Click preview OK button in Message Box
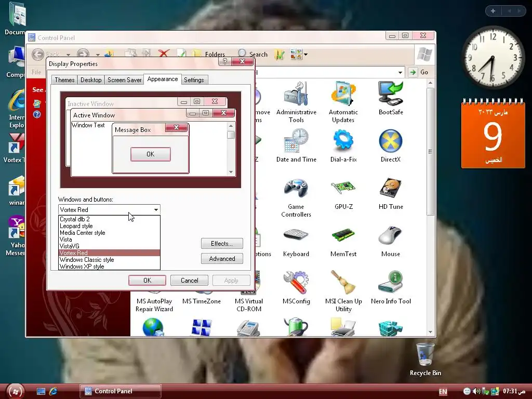The width and height of the screenshot is (532, 399). (150, 154)
